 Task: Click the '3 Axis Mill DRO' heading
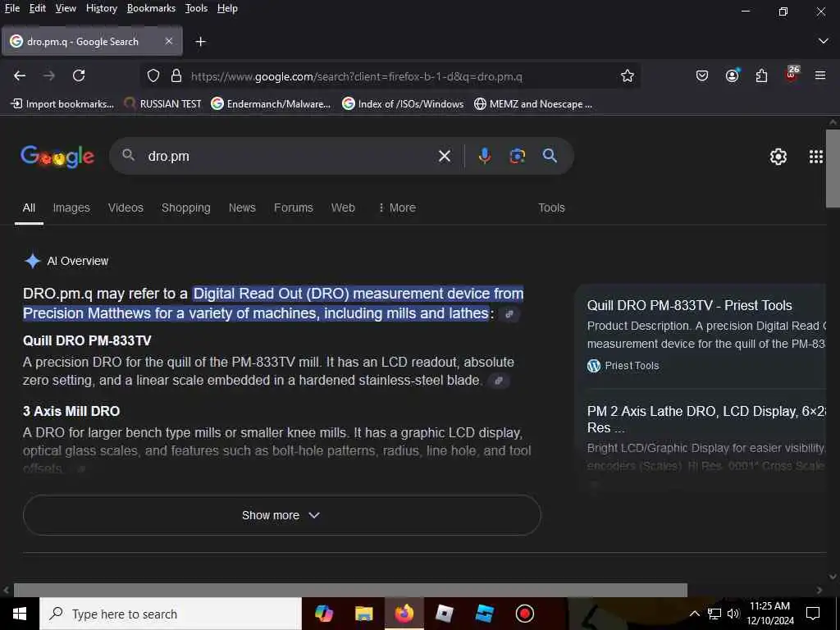[x=71, y=412]
